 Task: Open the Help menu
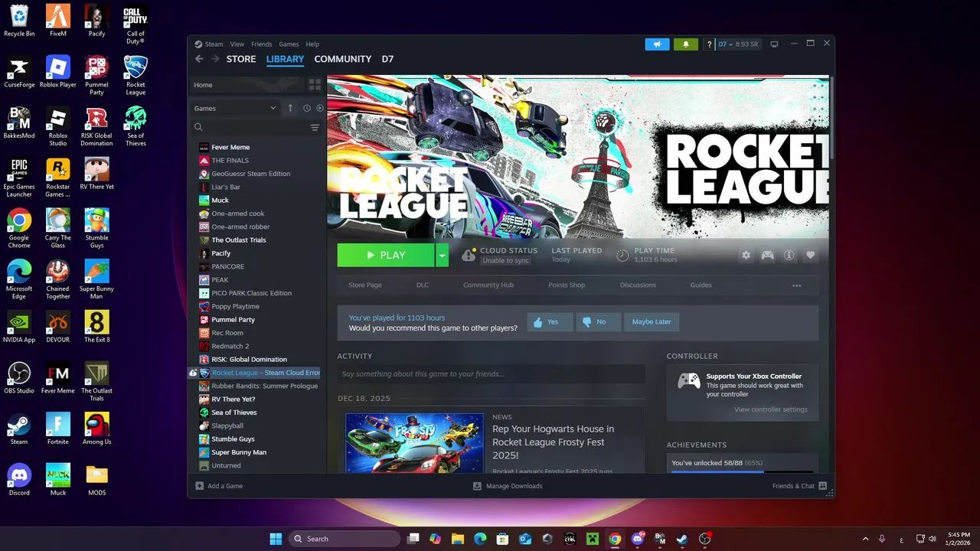click(312, 44)
